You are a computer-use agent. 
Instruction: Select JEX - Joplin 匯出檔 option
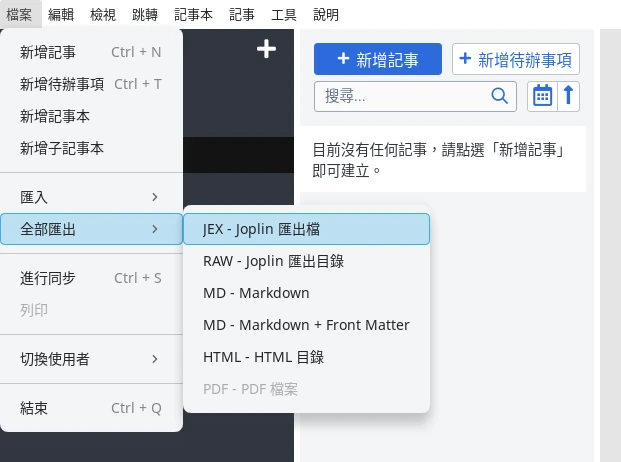coord(306,229)
